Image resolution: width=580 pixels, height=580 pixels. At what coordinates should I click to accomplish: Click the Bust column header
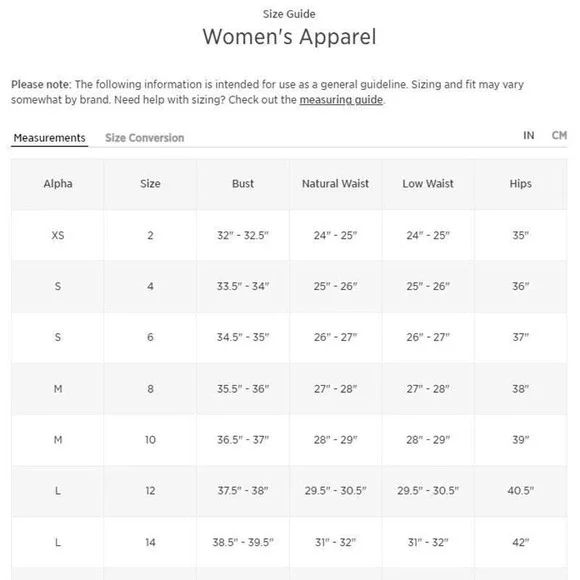point(243,184)
